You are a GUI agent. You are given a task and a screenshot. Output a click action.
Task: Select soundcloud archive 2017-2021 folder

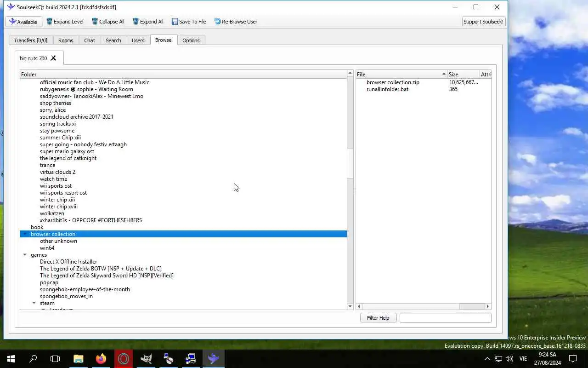(x=77, y=117)
